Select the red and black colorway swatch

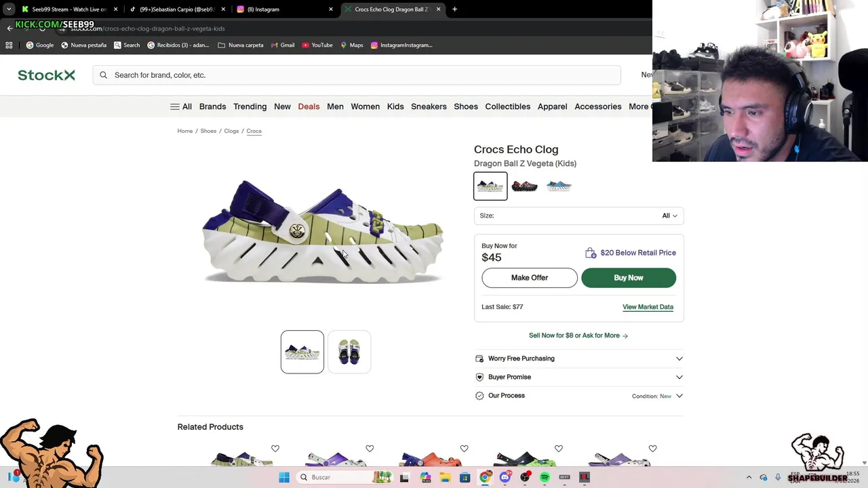pyautogui.click(x=524, y=186)
